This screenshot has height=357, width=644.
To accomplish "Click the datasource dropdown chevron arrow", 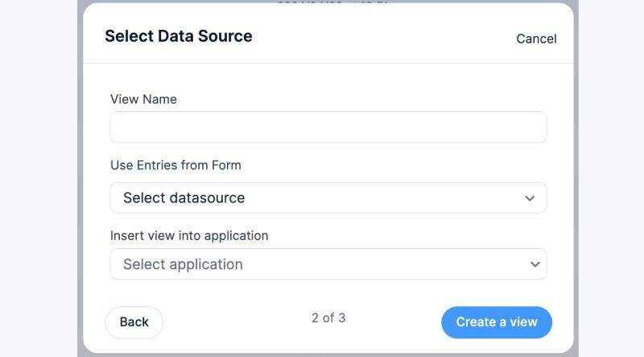I will [530, 198].
